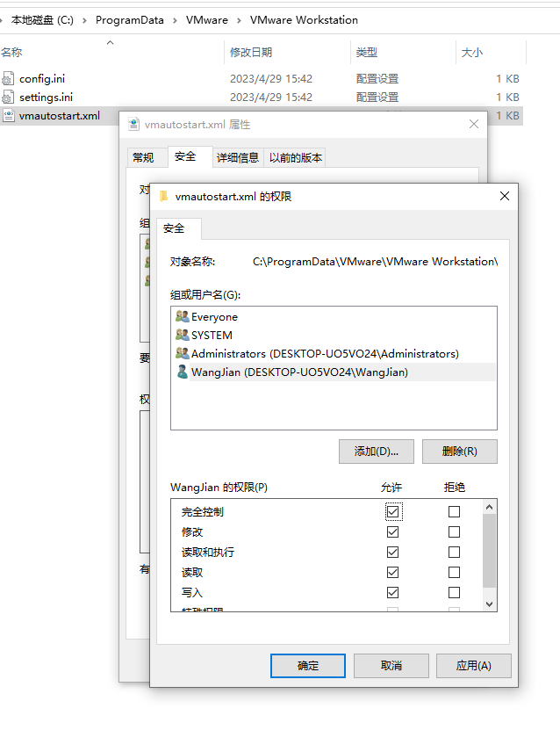Click the sort arrow above 名称 column
The image size is (560, 730).
coord(111,42)
